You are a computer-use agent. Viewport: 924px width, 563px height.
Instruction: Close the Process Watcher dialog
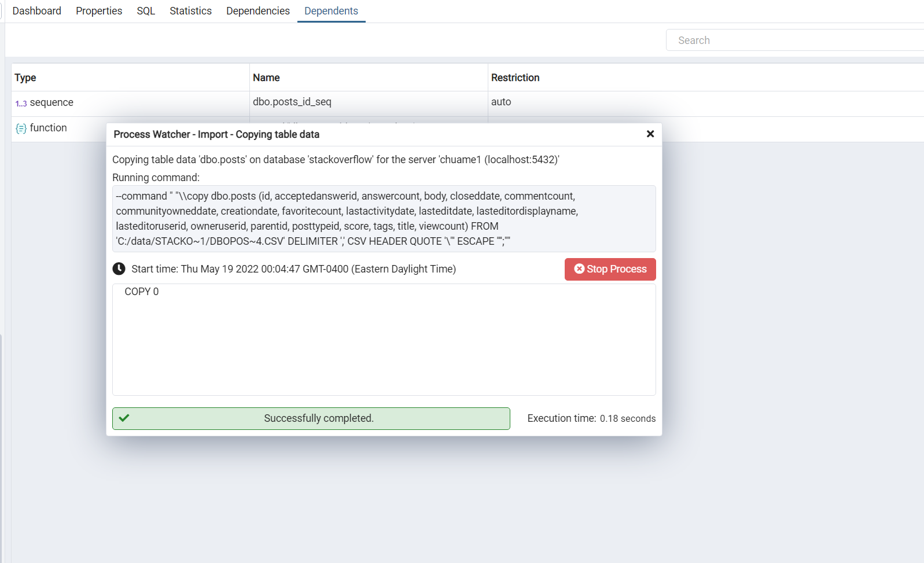(x=650, y=134)
